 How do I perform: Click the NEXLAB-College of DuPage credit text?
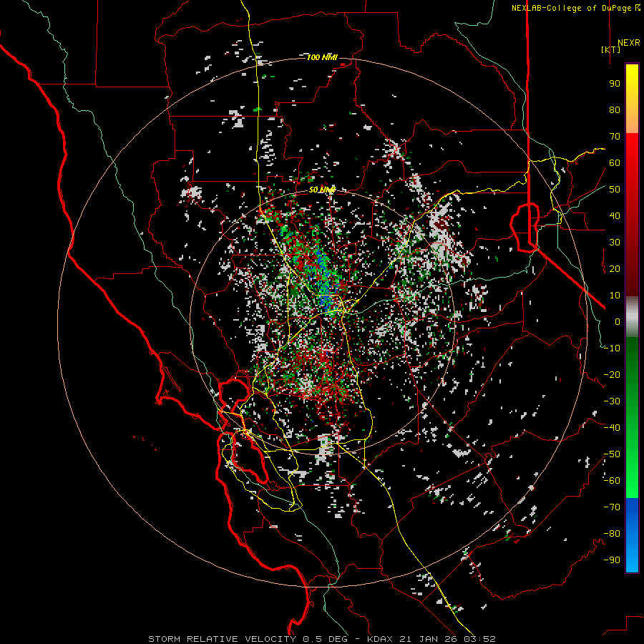coord(575,8)
